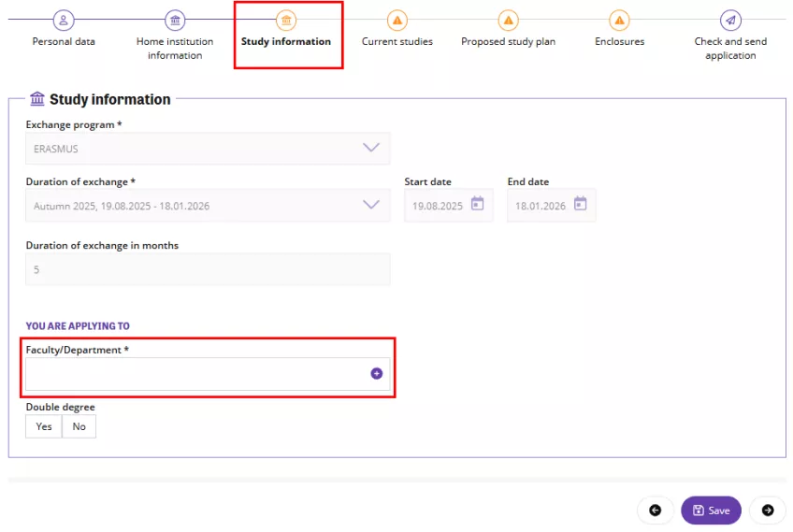
Task: Open the Start date calendar icon
Action: point(477,205)
